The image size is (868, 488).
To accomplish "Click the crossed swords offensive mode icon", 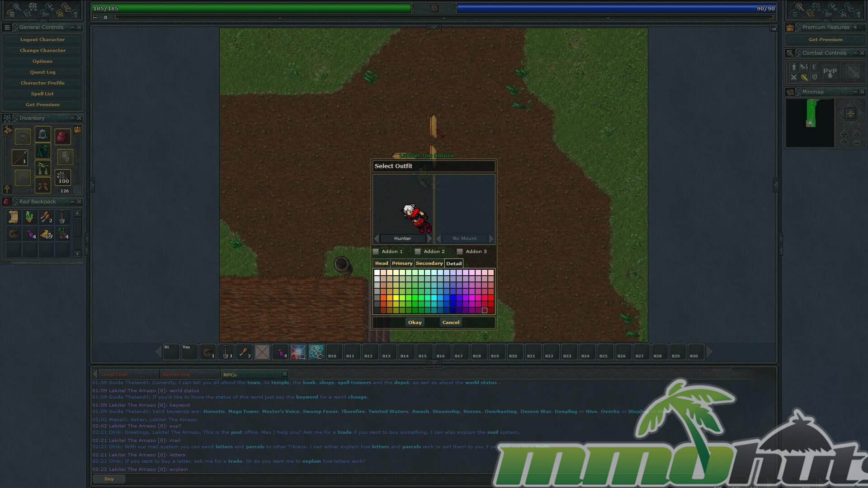I will click(793, 77).
